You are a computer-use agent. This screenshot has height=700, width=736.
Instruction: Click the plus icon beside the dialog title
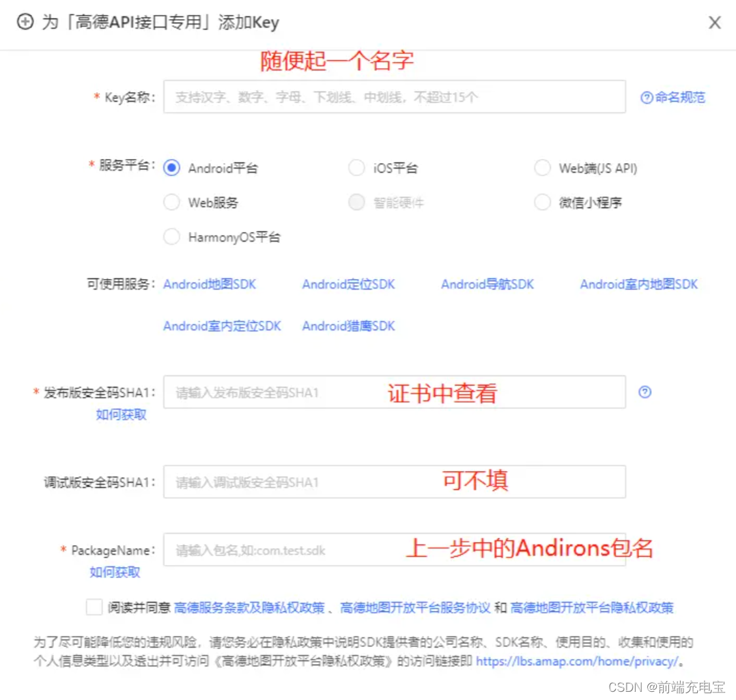point(25,22)
